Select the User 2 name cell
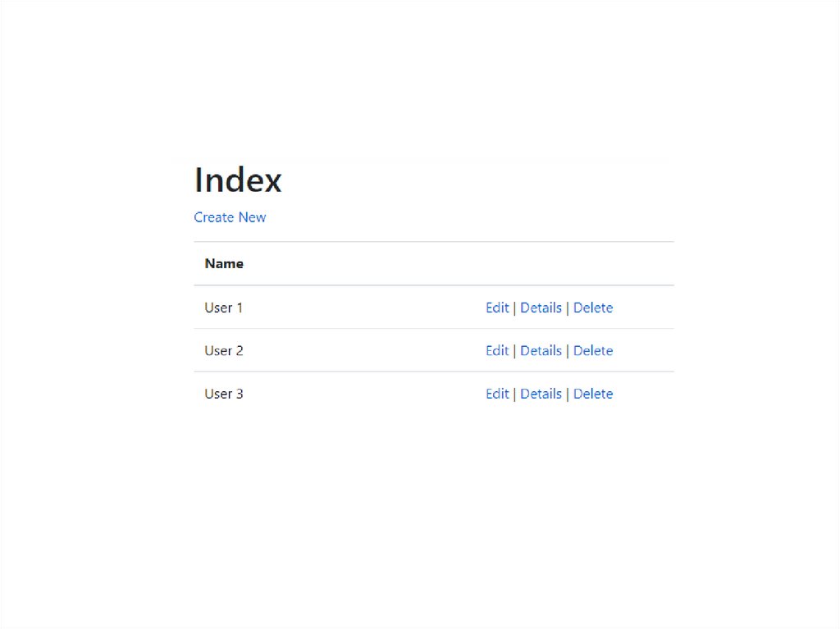Screen dimensions: 840x629 224,350
